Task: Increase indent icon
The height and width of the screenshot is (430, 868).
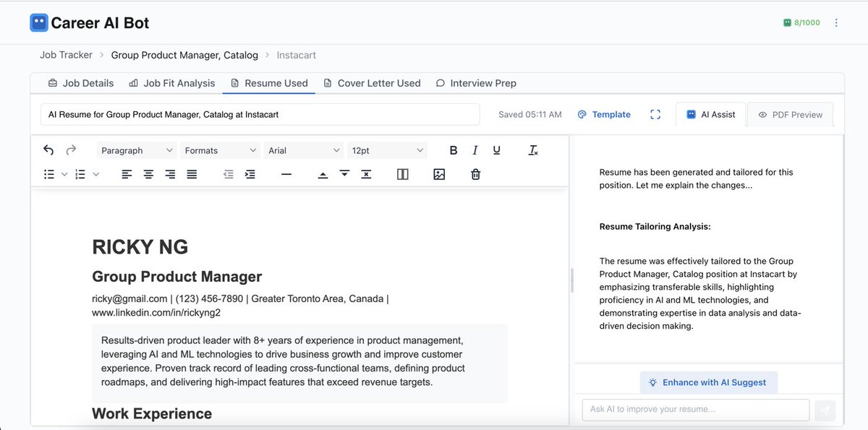Action: [250, 174]
